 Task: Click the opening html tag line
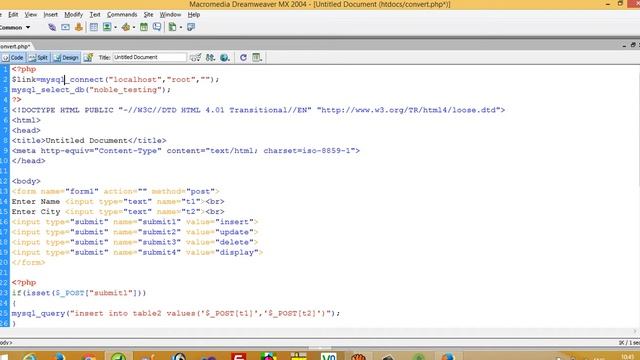tap(26, 120)
